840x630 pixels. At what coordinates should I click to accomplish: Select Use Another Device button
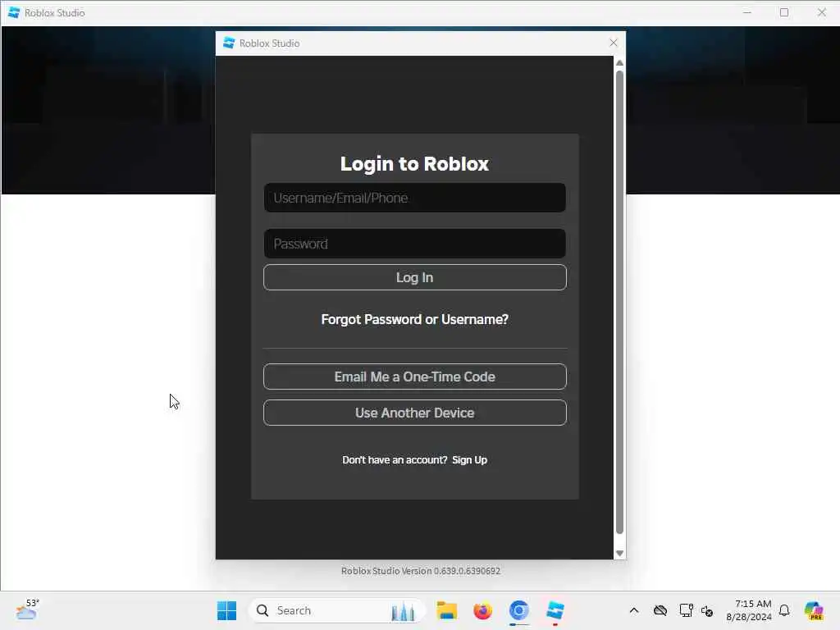(x=414, y=413)
